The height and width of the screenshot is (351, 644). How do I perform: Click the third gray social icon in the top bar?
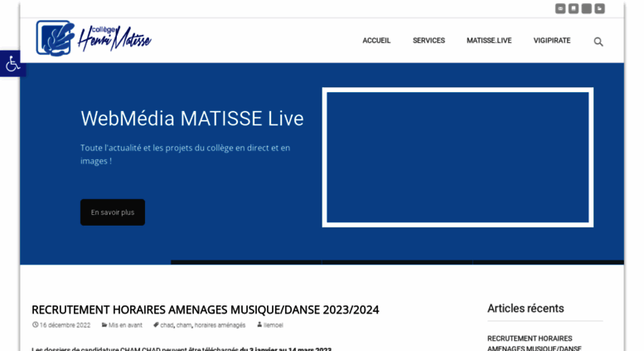click(x=587, y=8)
